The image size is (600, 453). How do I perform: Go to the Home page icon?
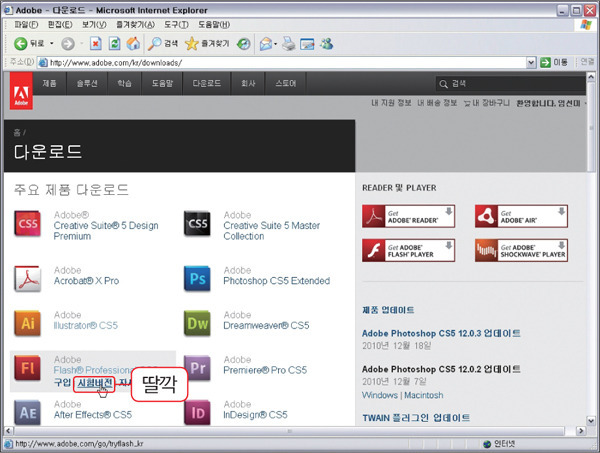coord(133,44)
